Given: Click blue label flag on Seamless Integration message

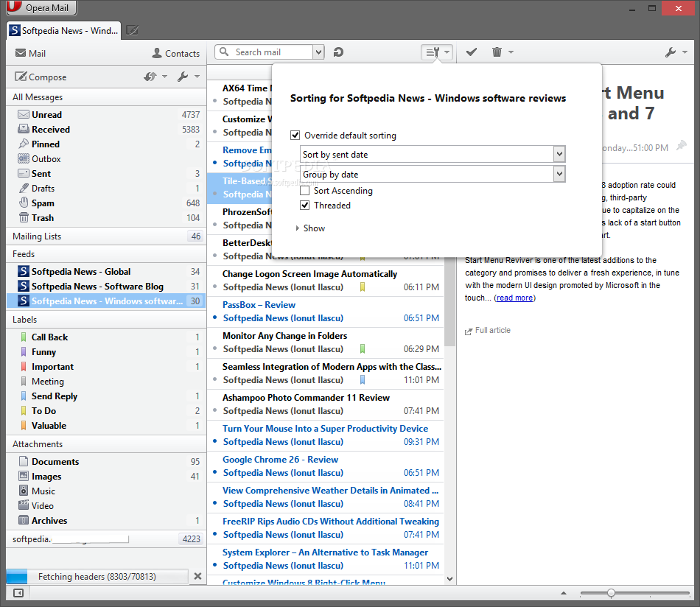Looking at the screenshot, I should pos(363,380).
